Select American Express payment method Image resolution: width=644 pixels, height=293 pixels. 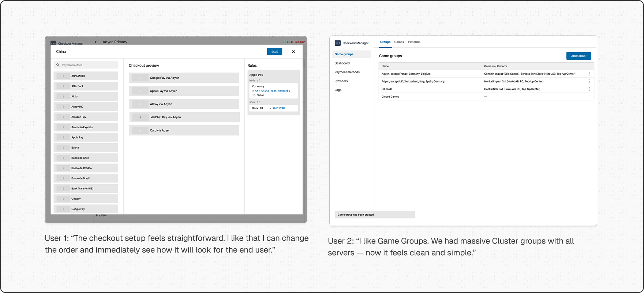[86, 127]
